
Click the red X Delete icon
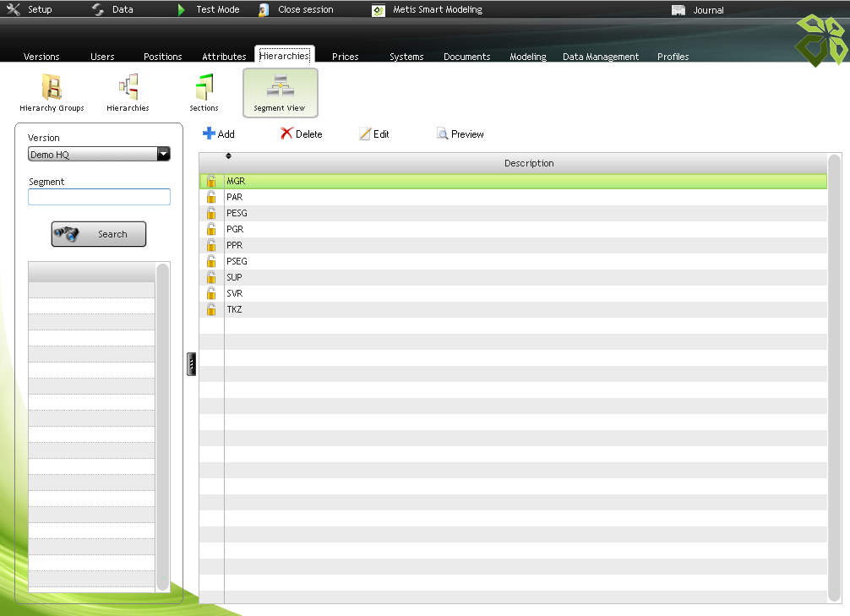tap(286, 134)
